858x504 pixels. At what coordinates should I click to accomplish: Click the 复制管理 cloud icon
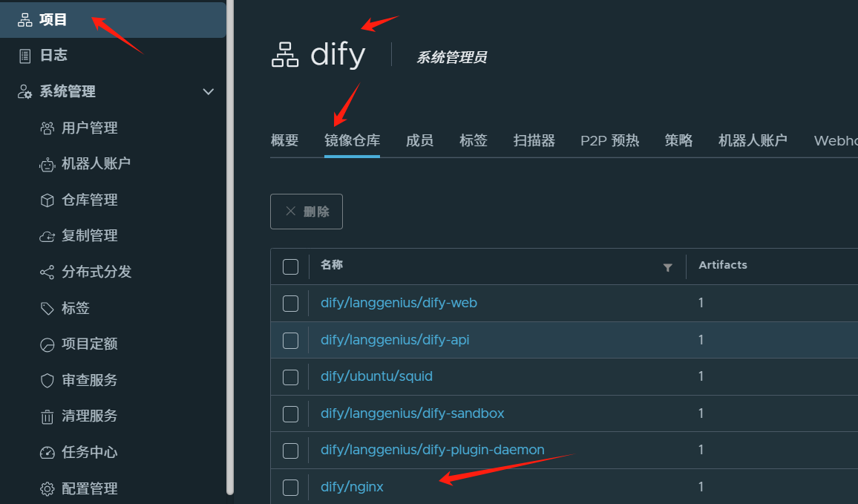pos(47,236)
